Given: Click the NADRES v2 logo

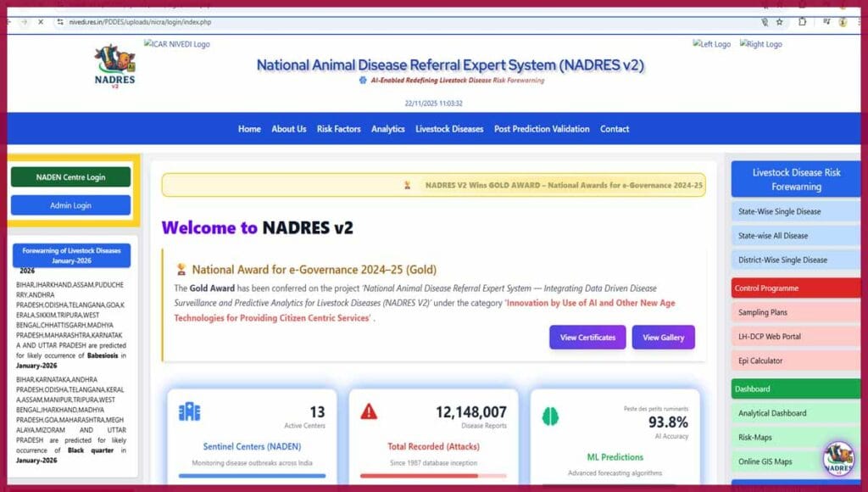Looking at the screenshot, I should (114, 64).
